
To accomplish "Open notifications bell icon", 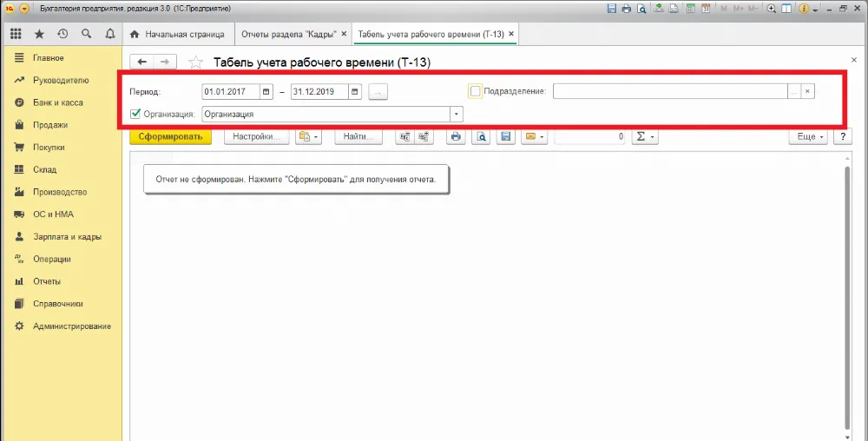I will [x=109, y=35].
